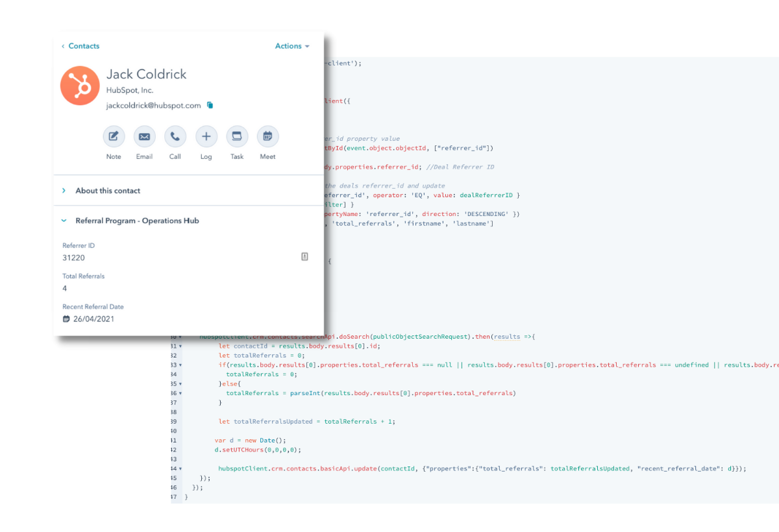Open the Actions dropdown menu
This screenshot has height=532, width=779.
click(x=292, y=46)
